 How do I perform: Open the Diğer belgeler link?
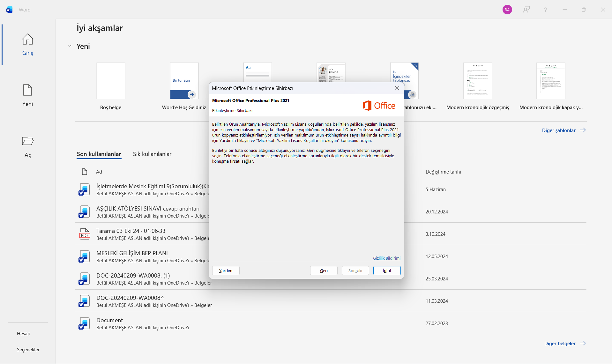coord(565,343)
